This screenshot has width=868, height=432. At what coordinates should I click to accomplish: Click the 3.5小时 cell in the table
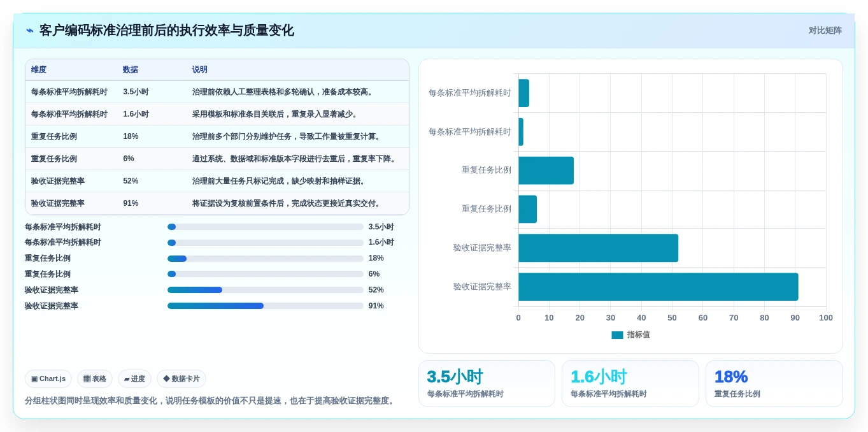[136, 92]
